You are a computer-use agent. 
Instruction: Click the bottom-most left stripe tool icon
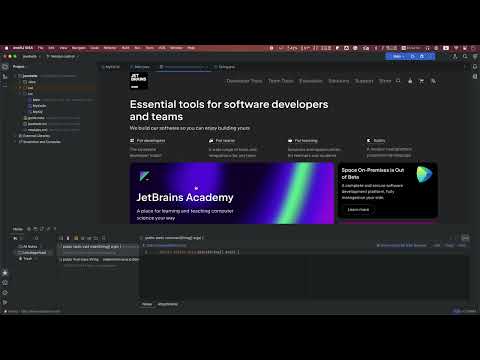click(x=5, y=302)
